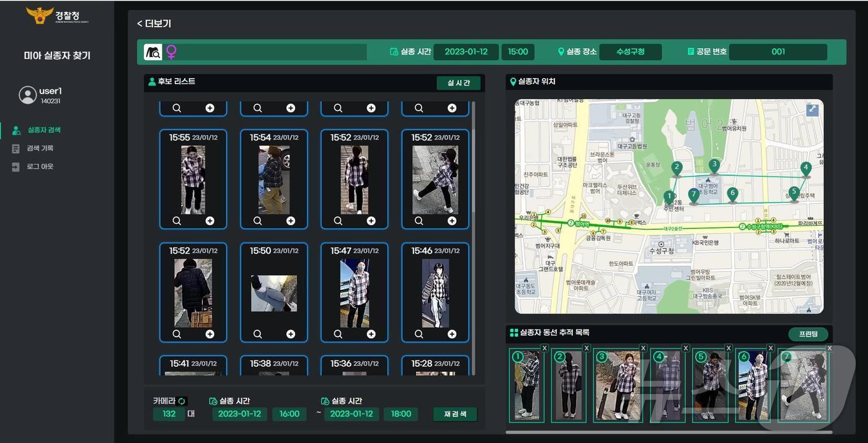Remove tracked image 1 with X
Viewport: 868px width, 443px height.
pos(544,348)
